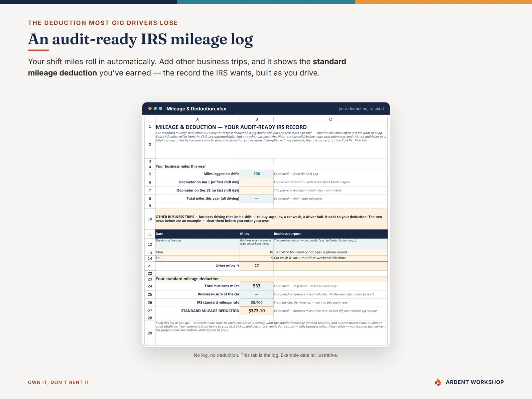Image resolution: width=532 pixels, height=399 pixels.
Task: Select the 18 miles cell for Costco trip
Action: [257, 252]
